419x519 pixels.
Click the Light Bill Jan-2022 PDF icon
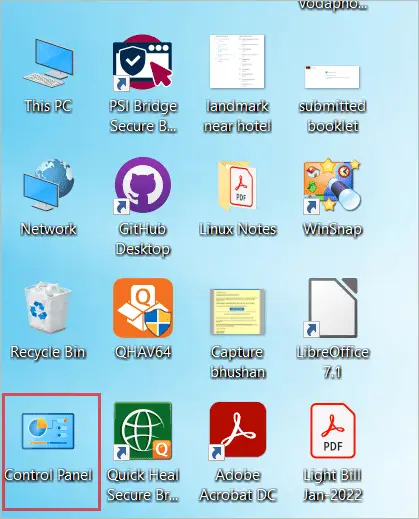click(x=333, y=431)
